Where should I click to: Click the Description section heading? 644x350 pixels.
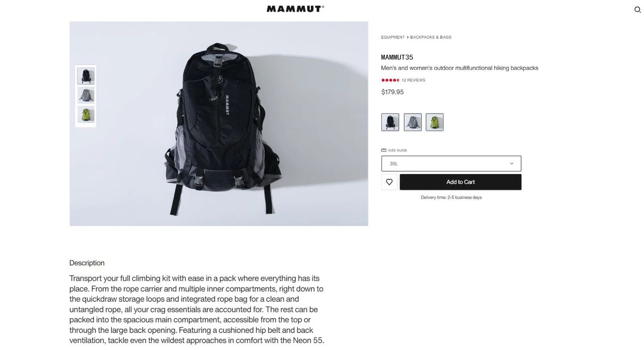click(87, 263)
